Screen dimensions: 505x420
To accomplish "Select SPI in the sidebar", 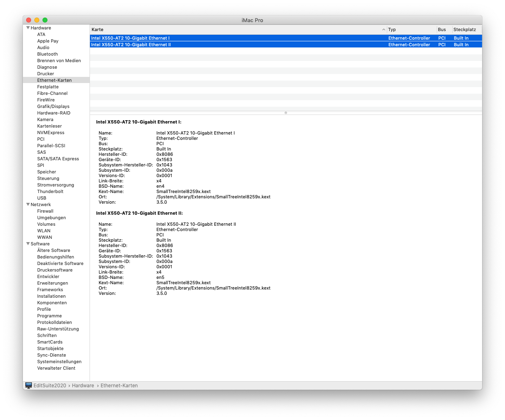I will coord(40,165).
